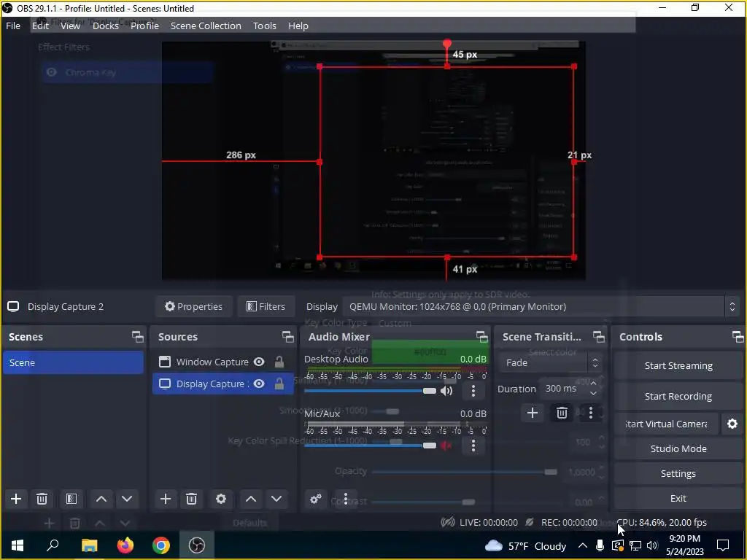Open Filters button in source toolbar
Screen dimensions: 747x560
266,307
